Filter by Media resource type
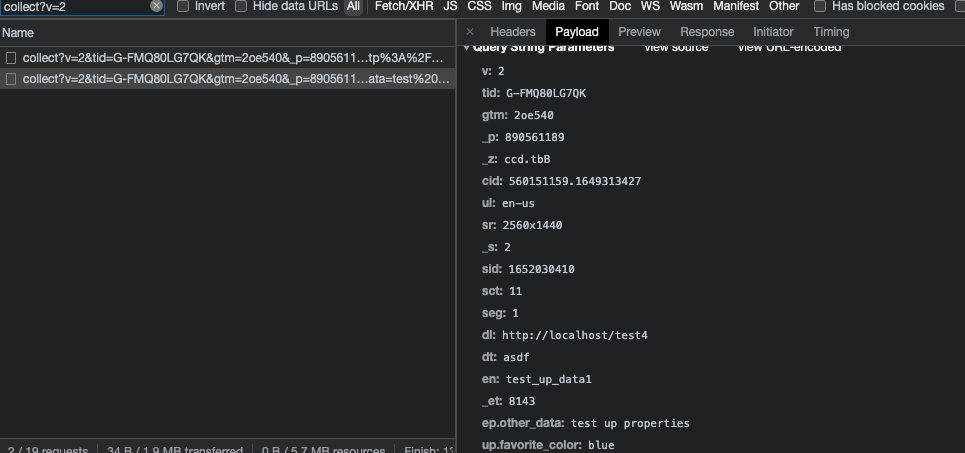 [548, 6]
